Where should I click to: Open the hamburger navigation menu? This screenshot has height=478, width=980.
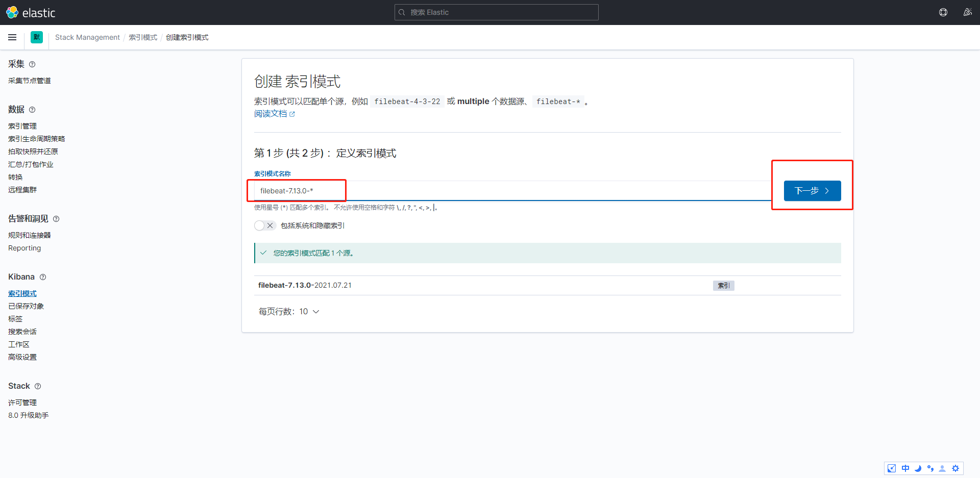[x=12, y=37]
